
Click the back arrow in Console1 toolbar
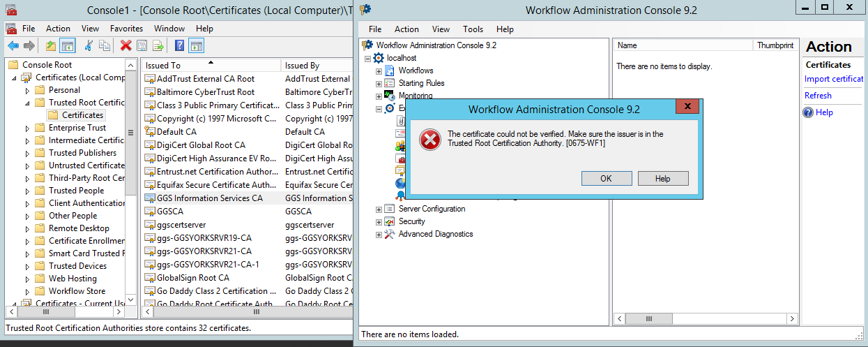click(13, 46)
